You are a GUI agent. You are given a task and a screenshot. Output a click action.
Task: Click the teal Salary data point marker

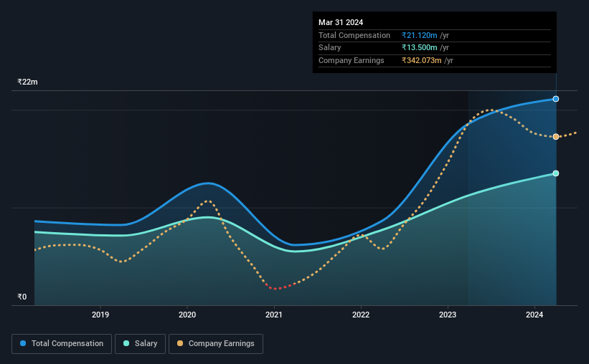[556, 173]
